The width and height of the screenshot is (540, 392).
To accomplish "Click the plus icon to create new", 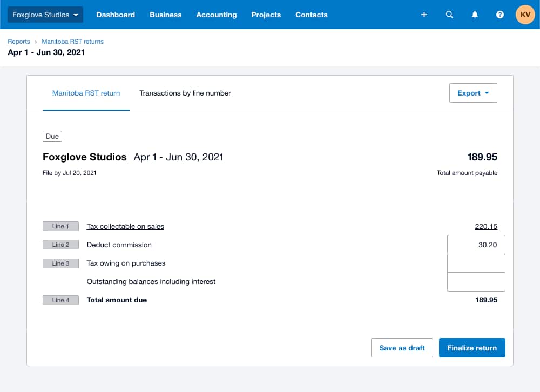I will [424, 15].
